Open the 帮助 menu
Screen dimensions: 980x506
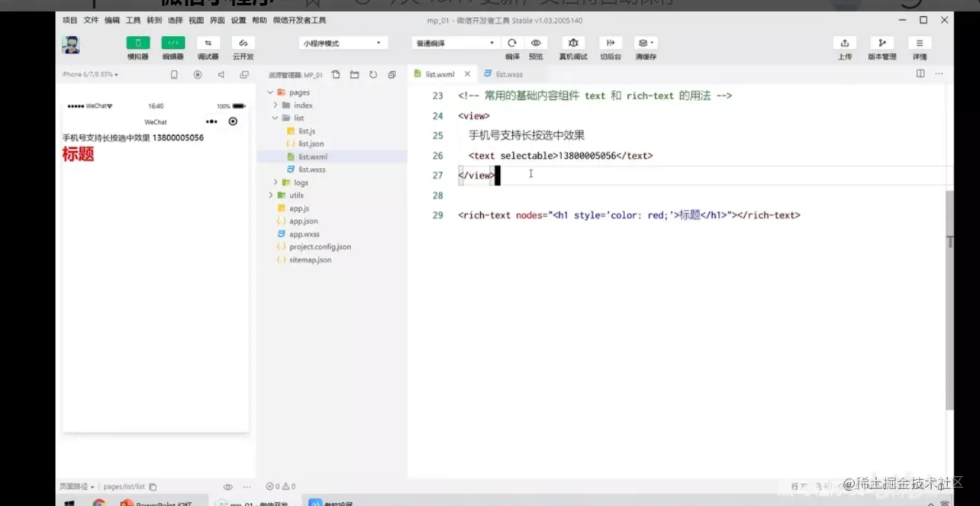260,21
